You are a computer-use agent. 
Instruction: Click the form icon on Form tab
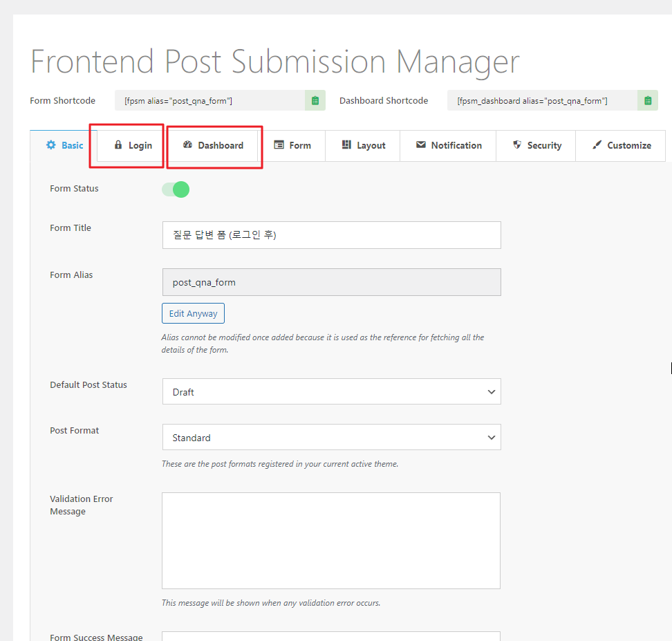click(x=279, y=145)
